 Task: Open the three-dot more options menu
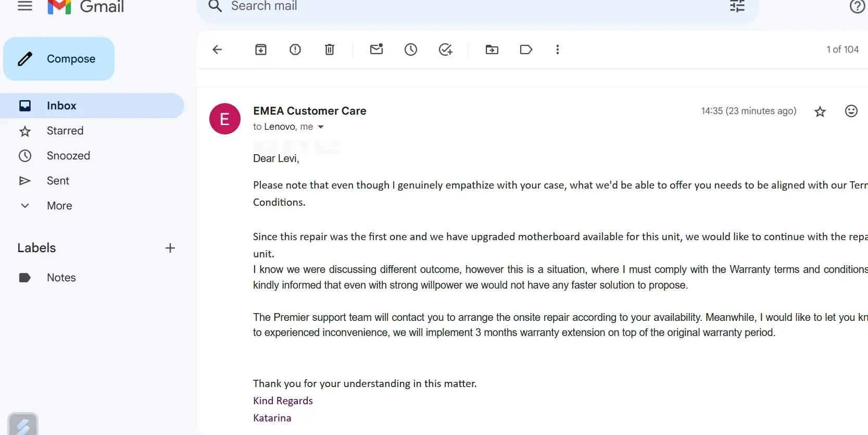tap(558, 49)
